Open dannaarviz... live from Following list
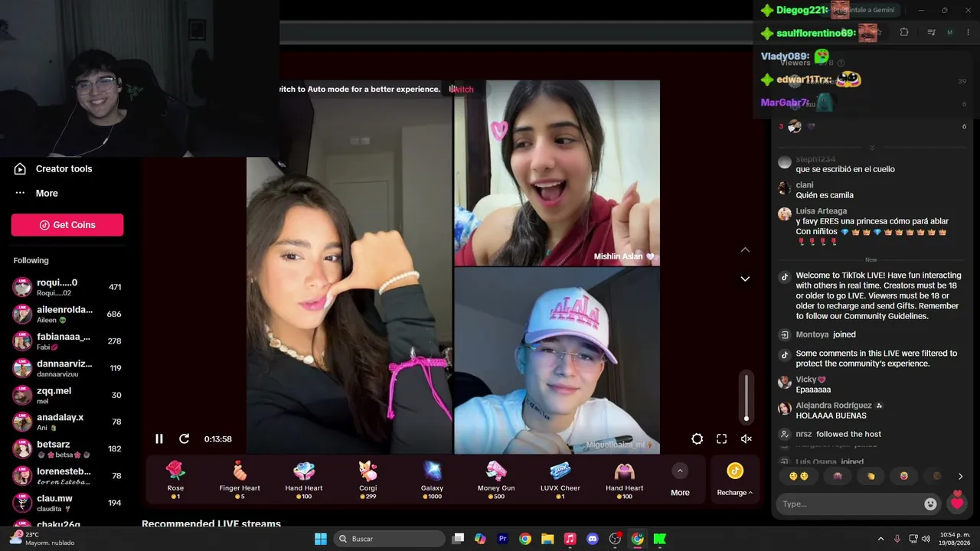Screen dimensions: 980x551 (67, 368)
